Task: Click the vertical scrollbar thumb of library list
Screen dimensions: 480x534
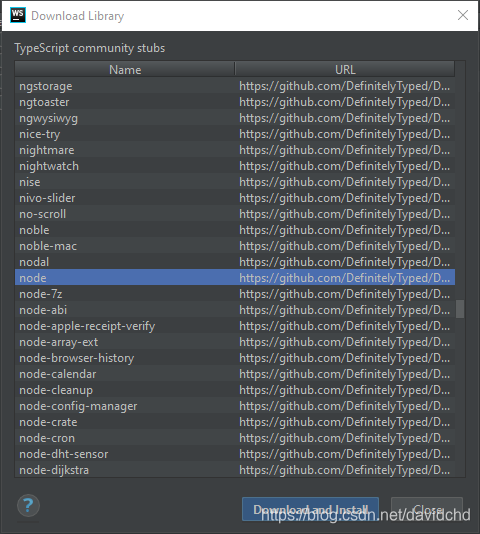Action: (460, 309)
